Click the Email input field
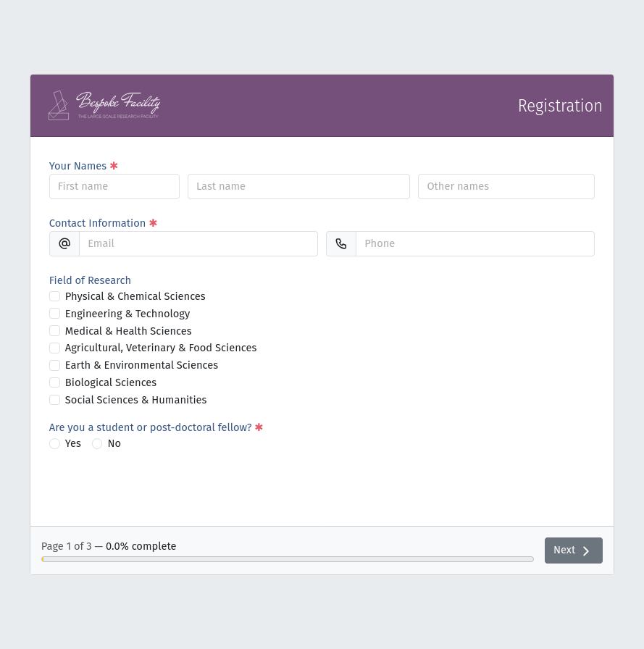Screen dimensions: 644x649 point(198,244)
